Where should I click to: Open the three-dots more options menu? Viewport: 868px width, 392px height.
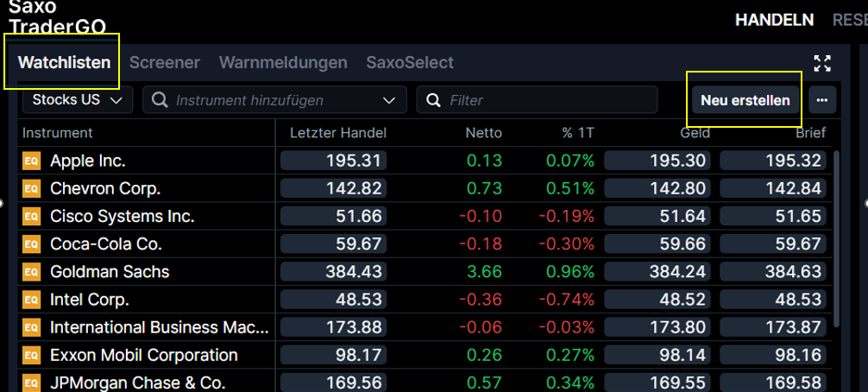821,100
